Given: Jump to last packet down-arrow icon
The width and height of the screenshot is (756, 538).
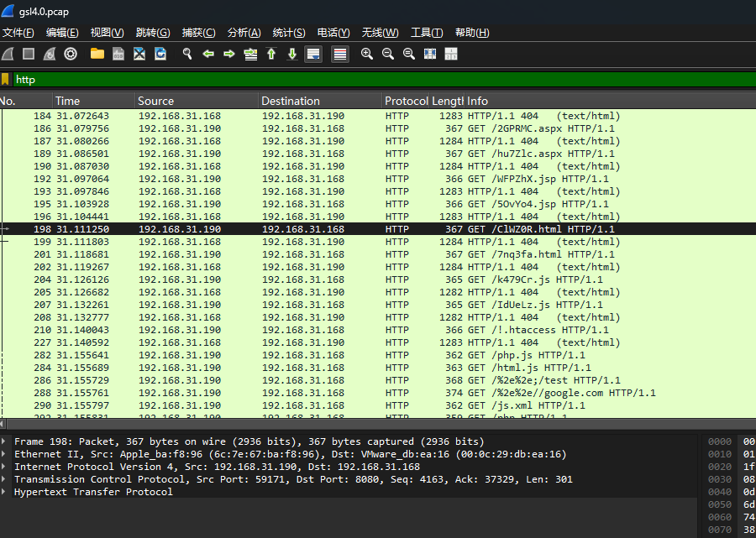Looking at the screenshot, I should tap(292, 54).
